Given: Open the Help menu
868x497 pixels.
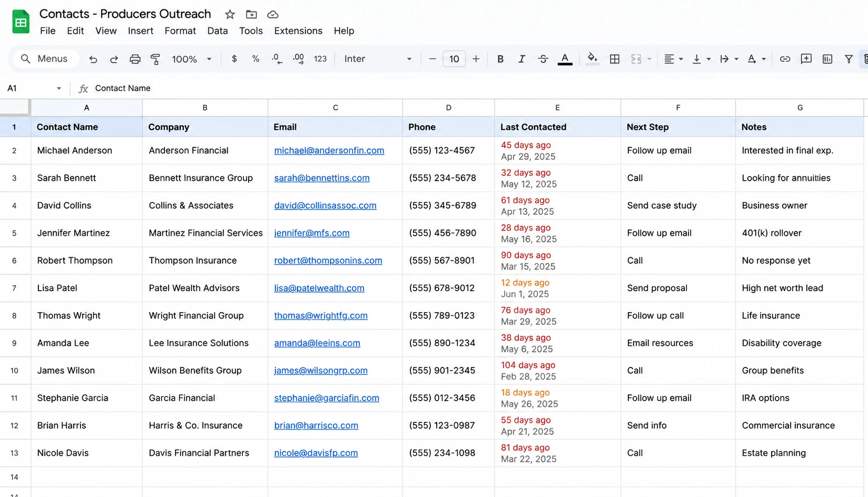Looking at the screenshot, I should [344, 31].
